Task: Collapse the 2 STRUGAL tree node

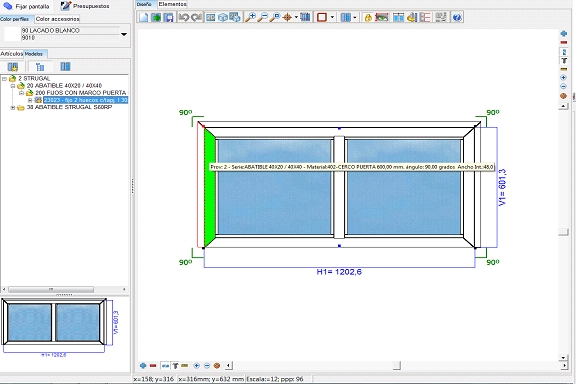Action: (x=4, y=79)
